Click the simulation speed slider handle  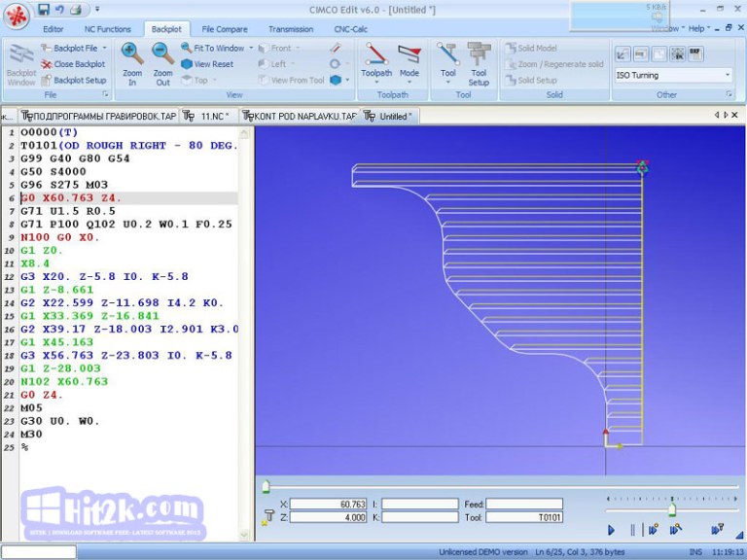[672, 509]
